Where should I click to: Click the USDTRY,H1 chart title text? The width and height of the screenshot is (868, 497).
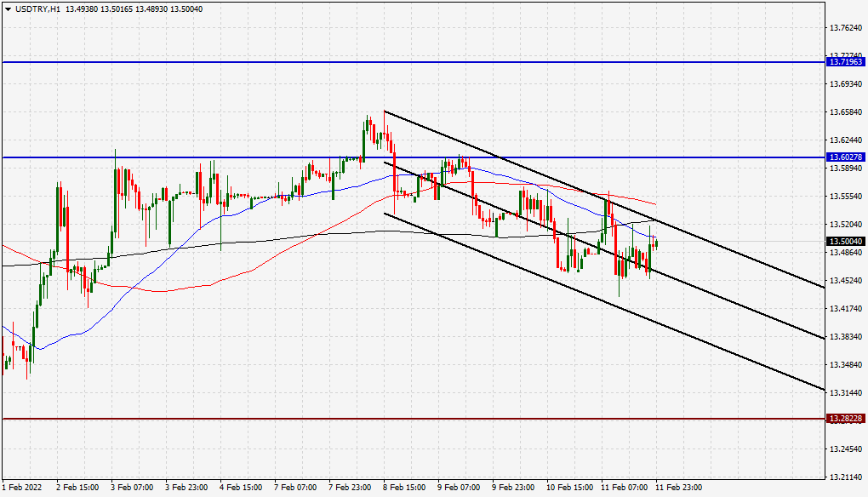click(x=37, y=9)
